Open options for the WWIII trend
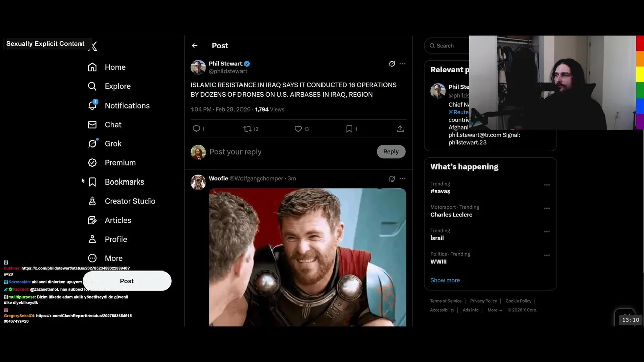 point(547,255)
